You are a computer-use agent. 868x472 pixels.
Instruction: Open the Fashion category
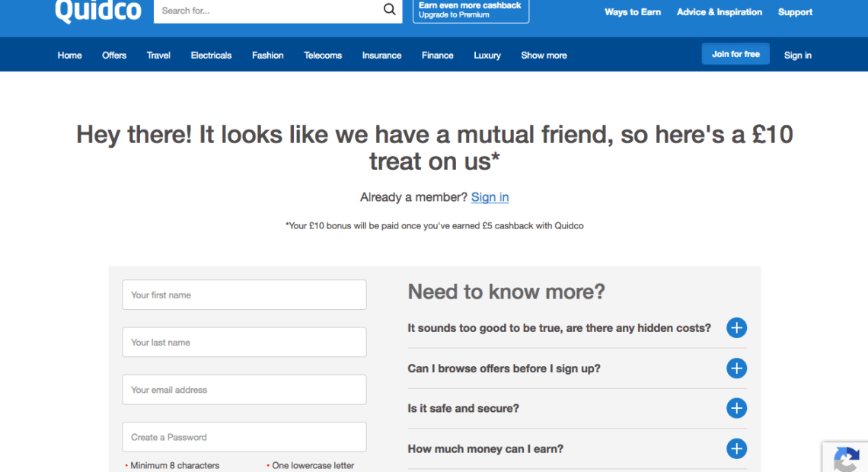267,56
